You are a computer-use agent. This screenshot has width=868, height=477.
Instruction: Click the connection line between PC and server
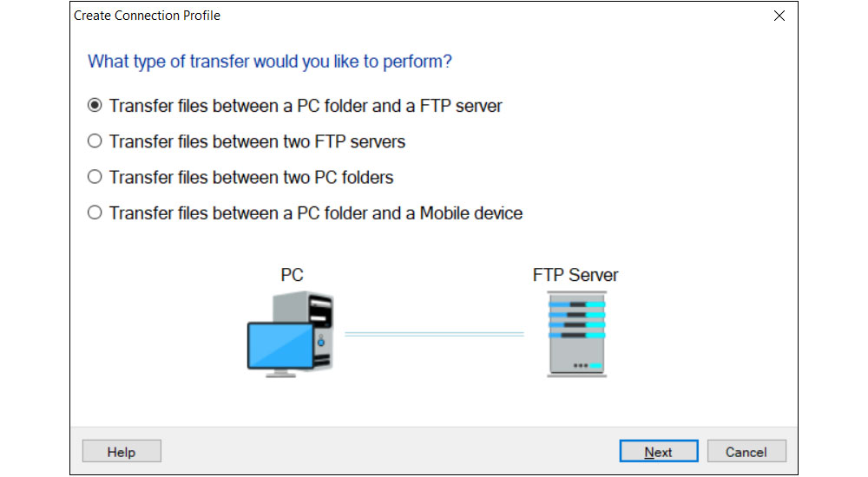[434, 333]
